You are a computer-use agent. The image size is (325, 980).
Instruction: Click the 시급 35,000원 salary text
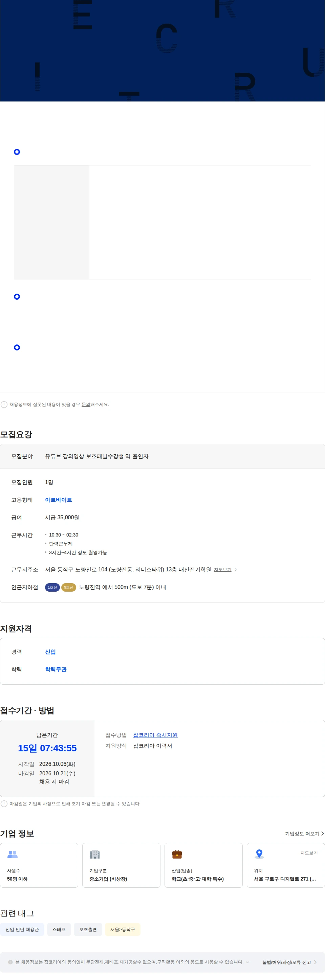click(62, 517)
